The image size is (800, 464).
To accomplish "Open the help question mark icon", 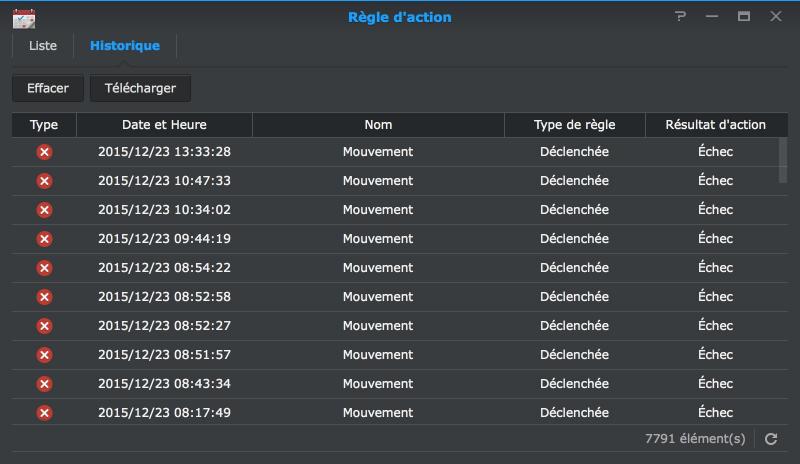I will click(681, 17).
